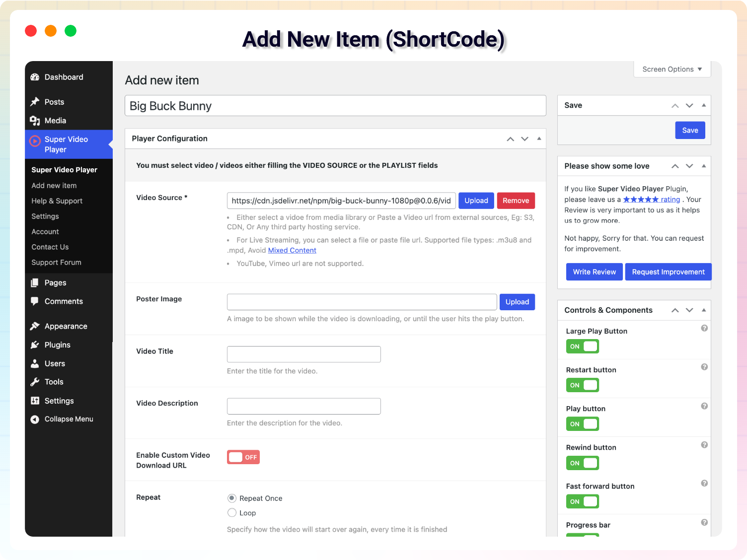747x560 pixels.
Task: Collapse the Save panel triangle
Action: [704, 105]
